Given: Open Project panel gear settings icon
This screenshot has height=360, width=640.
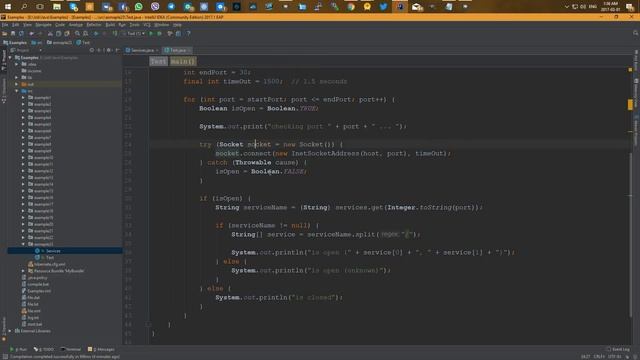Looking at the screenshot, I should click(109, 50).
